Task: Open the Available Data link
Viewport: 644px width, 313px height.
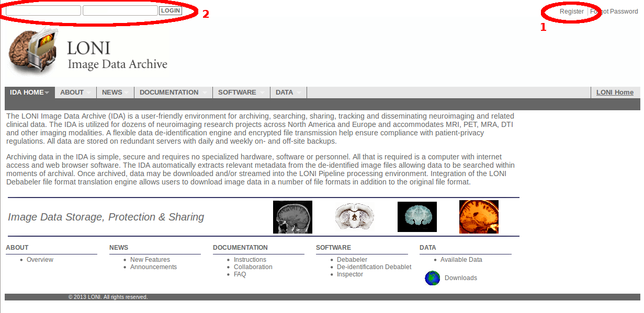Action: click(461, 260)
